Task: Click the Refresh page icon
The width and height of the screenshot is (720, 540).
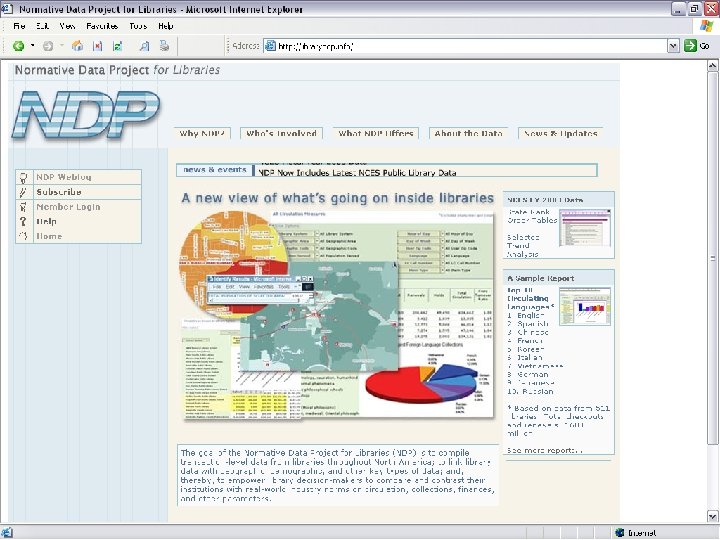Action: [118, 46]
